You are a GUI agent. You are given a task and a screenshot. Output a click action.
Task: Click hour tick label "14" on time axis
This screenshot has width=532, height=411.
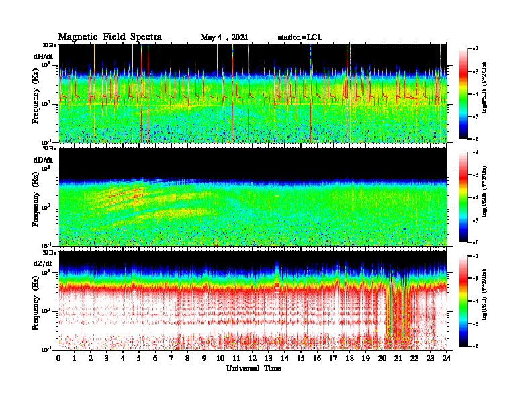tap(285, 359)
